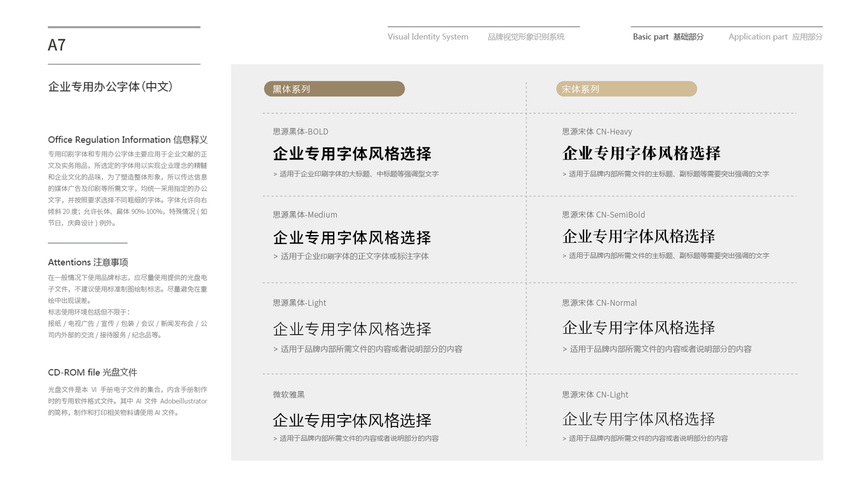This screenshot has width=868, height=488.
Task: Click the 思源宋体 CN-Heavy font name
Action: pos(597,132)
